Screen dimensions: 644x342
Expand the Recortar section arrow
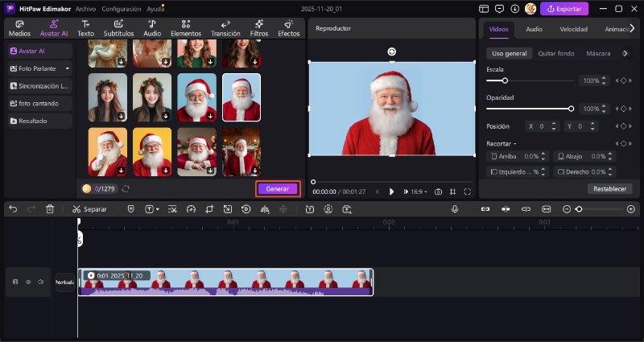[514, 144]
